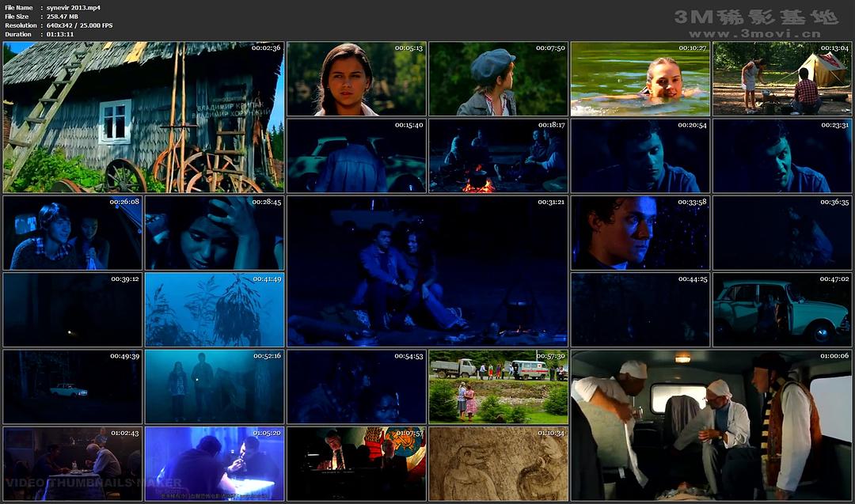Click the man's profile thumbnail at 00:33:58
855x504 pixels.
click(640, 233)
